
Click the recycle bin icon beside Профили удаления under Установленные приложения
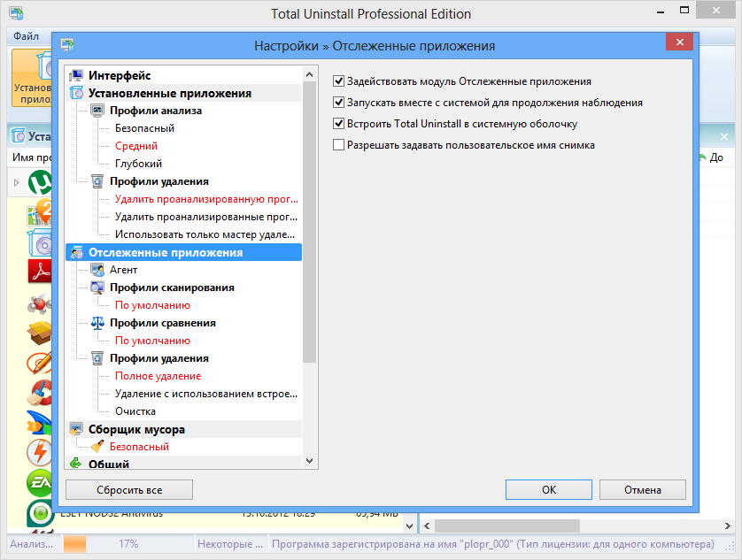tap(97, 181)
